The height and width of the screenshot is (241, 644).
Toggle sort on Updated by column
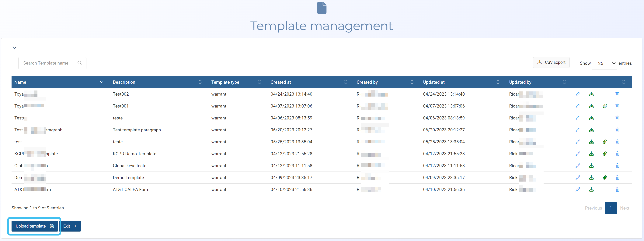(564, 82)
